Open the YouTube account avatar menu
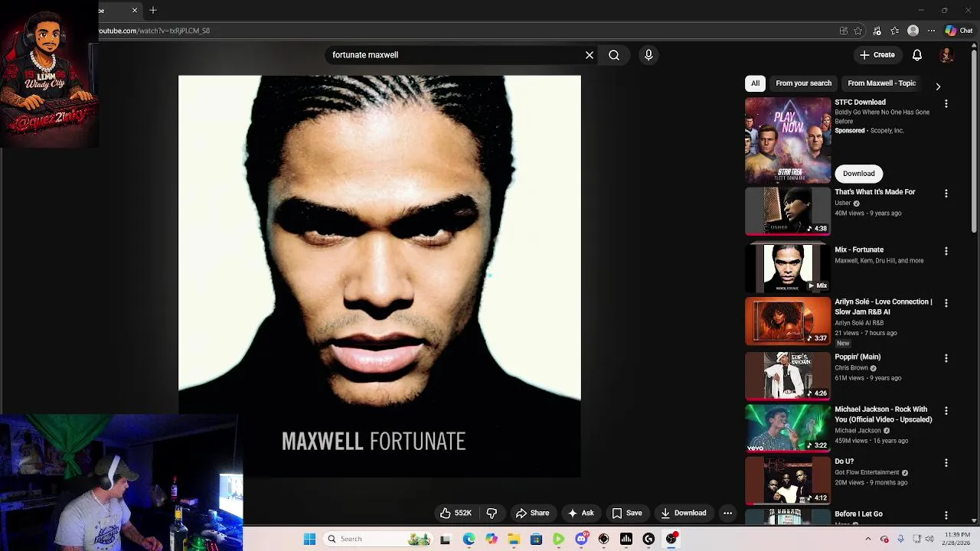The image size is (980, 551). [x=947, y=55]
